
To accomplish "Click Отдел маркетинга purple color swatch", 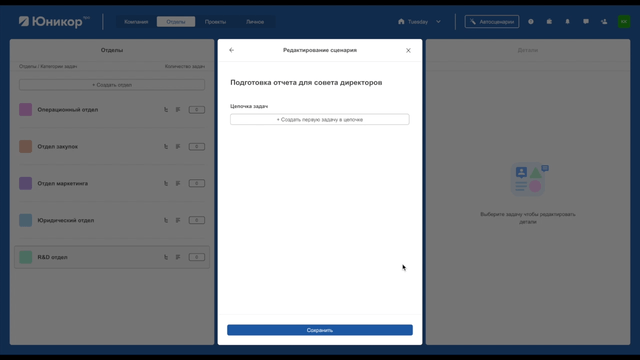I will tap(25, 183).
